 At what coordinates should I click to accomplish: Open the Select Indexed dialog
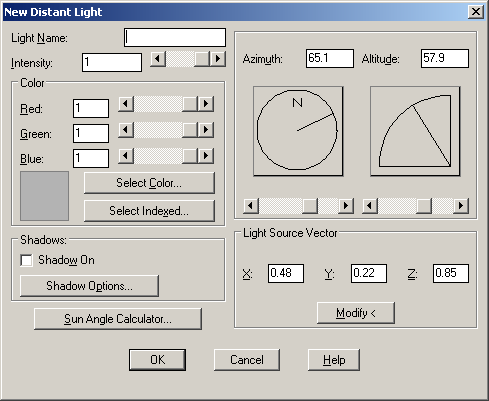(149, 211)
